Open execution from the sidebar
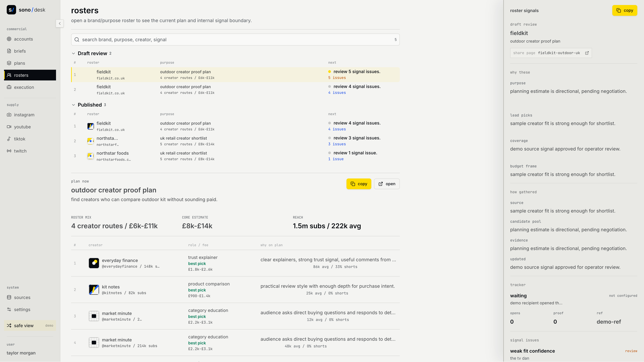This screenshot has width=644, height=362. [30, 87]
